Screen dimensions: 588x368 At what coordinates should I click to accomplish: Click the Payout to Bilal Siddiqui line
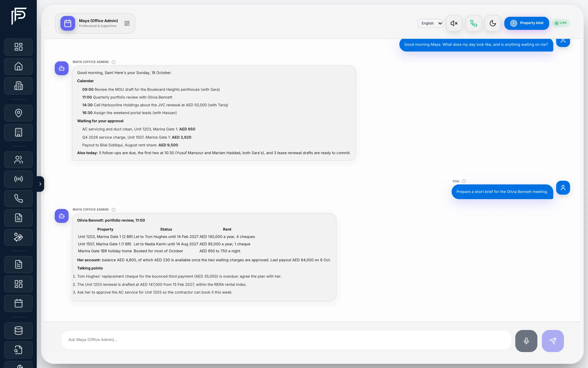point(130,145)
